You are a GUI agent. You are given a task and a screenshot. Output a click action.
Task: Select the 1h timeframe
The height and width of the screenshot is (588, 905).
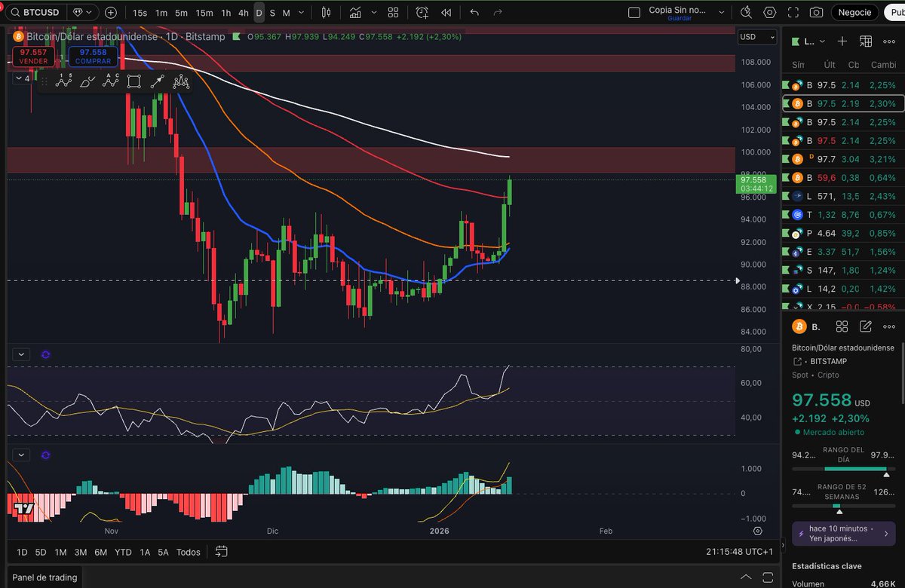pos(225,13)
